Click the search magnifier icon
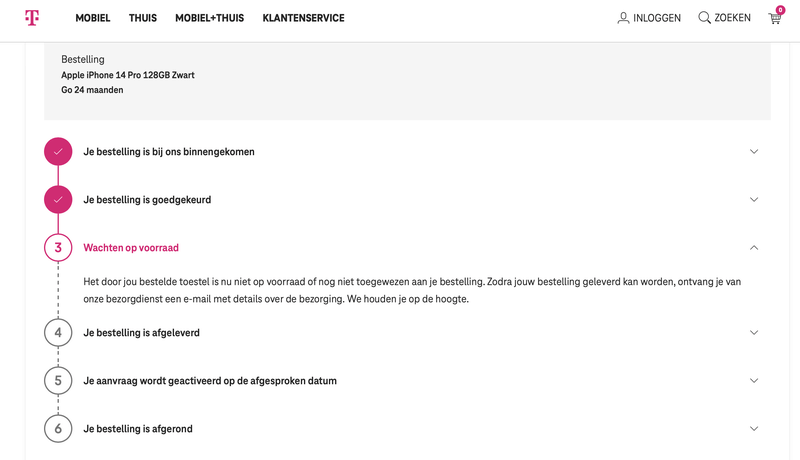The height and width of the screenshot is (460, 800). (704, 18)
